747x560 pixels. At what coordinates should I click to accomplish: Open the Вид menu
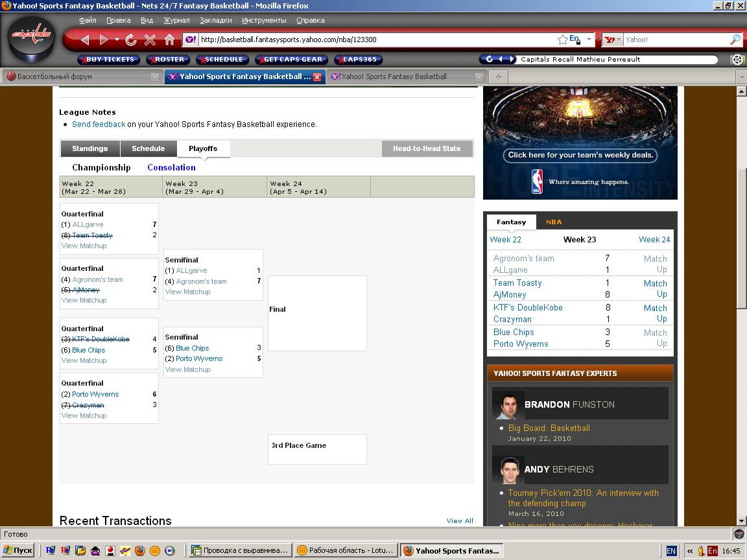[x=147, y=20]
